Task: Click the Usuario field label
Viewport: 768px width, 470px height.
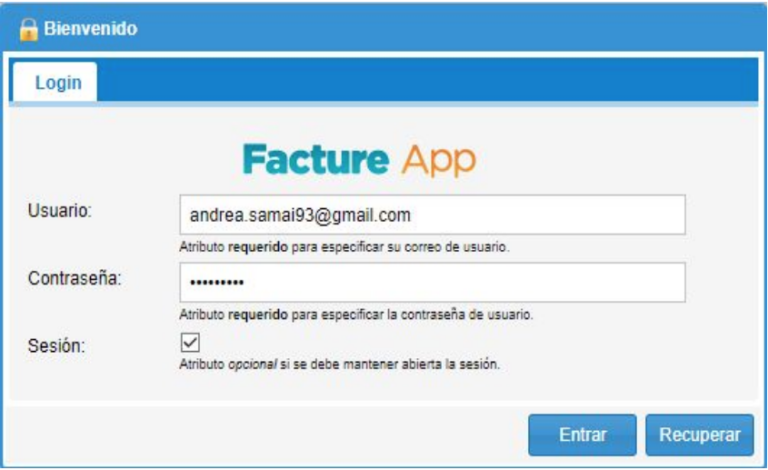Action: pyautogui.click(x=60, y=211)
